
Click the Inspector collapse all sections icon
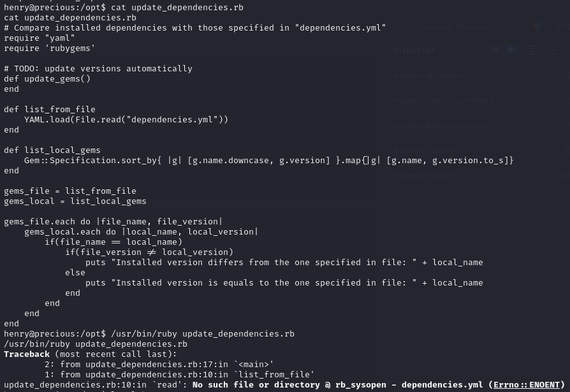pos(552,50)
